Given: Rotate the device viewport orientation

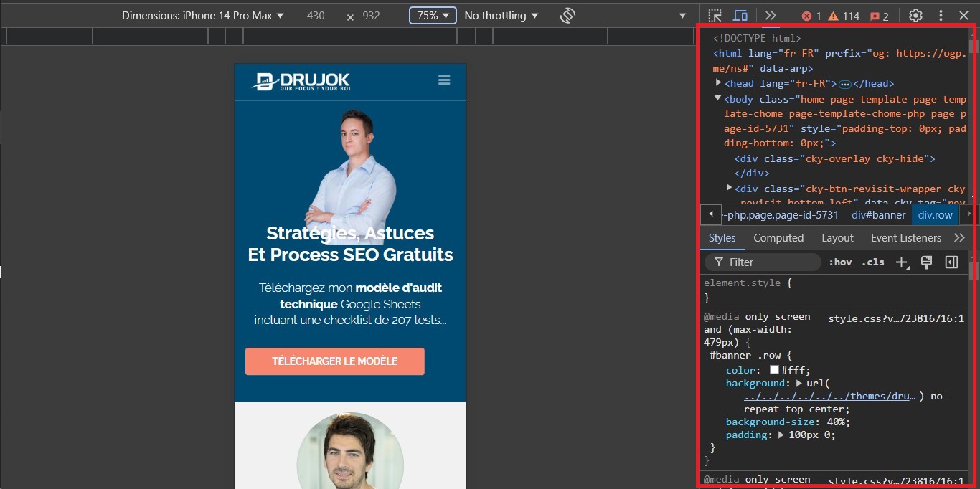Looking at the screenshot, I should click(567, 16).
